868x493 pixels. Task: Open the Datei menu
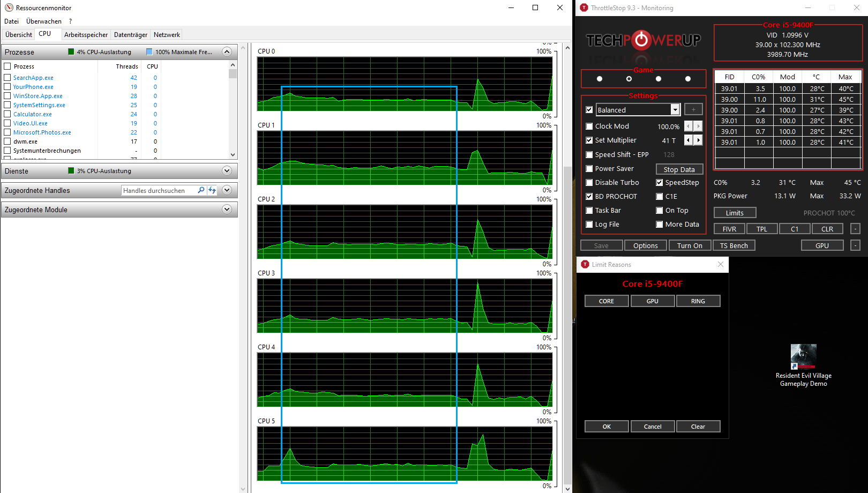11,21
